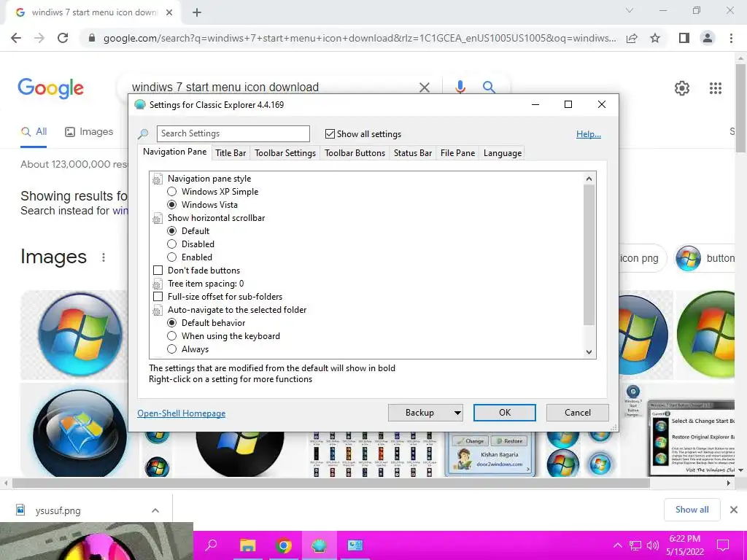This screenshot has width=747, height=560.
Task: Select Enabled for horizontal scrollbar
Action: (172, 257)
